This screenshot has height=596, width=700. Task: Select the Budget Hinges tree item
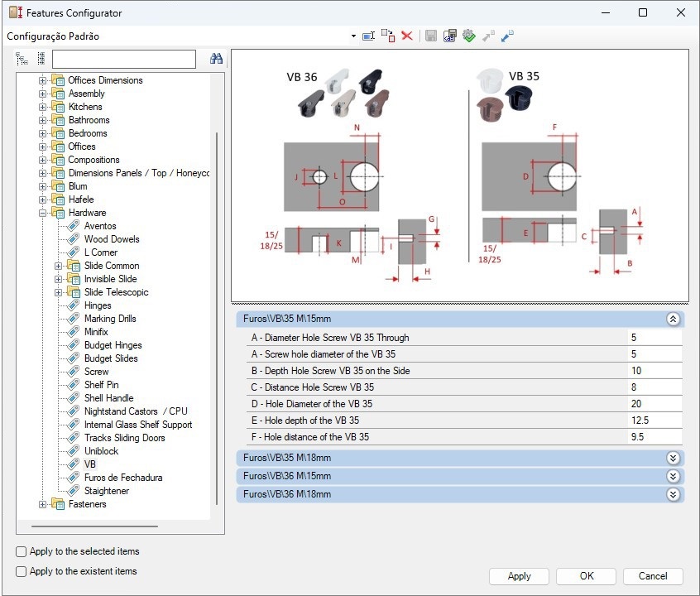coord(113,345)
